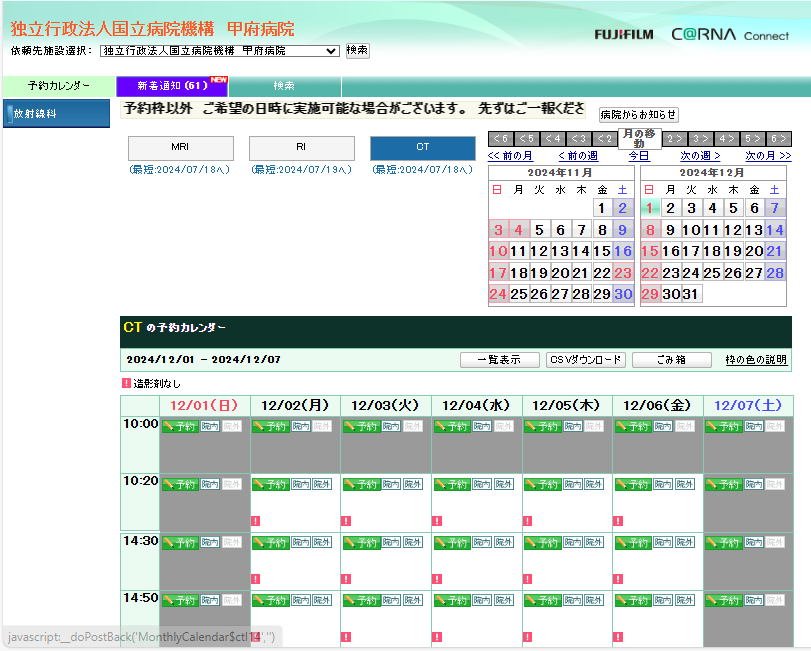Click the red no-contrast alert icon for 12/05 at 14:30
The height and width of the screenshot is (651, 811).
[x=527, y=579]
